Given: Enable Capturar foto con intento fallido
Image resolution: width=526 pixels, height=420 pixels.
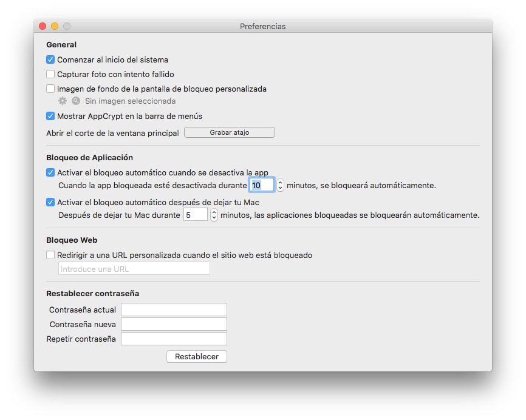Looking at the screenshot, I should (50, 75).
